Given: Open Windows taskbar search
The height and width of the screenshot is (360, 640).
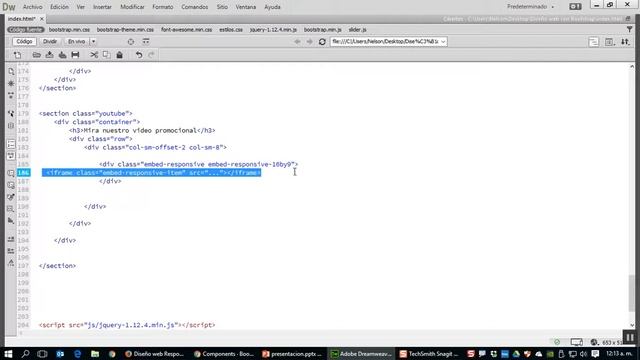Looking at the screenshot, I should pyautogui.click(x=25, y=353).
